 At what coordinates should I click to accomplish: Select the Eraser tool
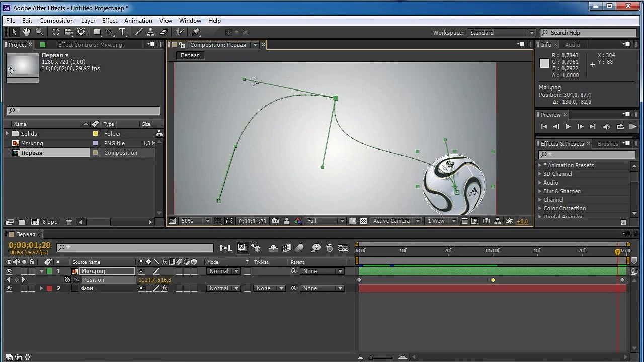(163, 32)
